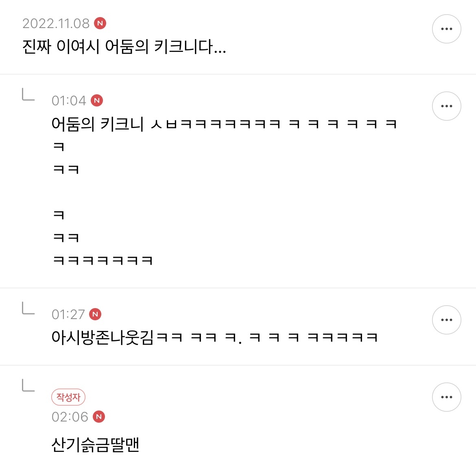Click the 01:27 timestamp link

click(x=68, y=314)
